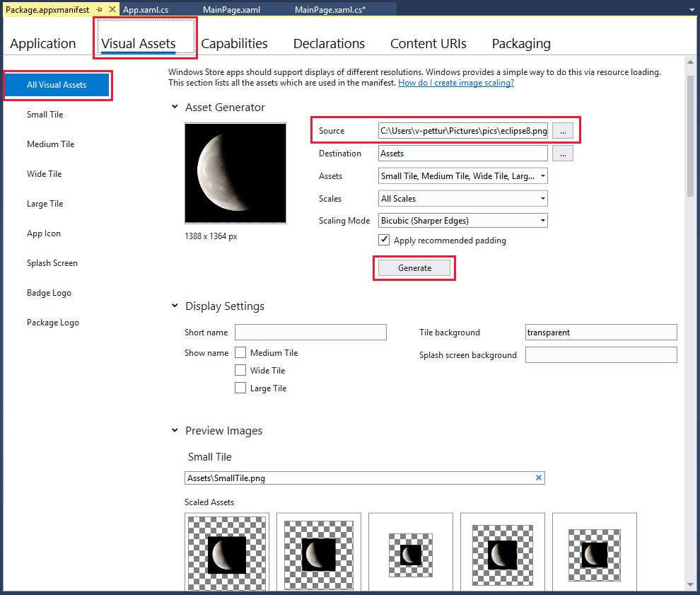Viewport: 700px width, 595px height.
Task: Collapse the Asset Generator section
Action: (x=175, y=107)
